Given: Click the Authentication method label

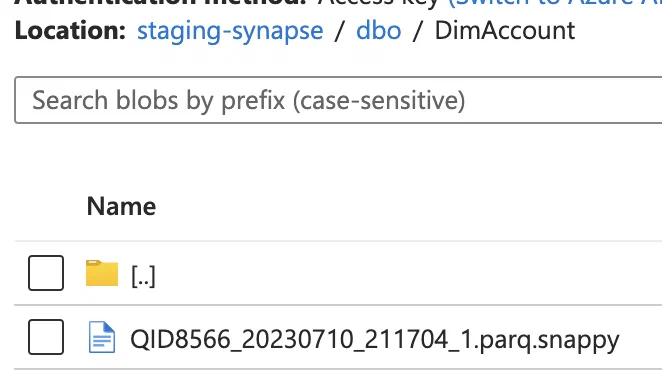Looking at the screenshot, I should [x=160, y=2].
